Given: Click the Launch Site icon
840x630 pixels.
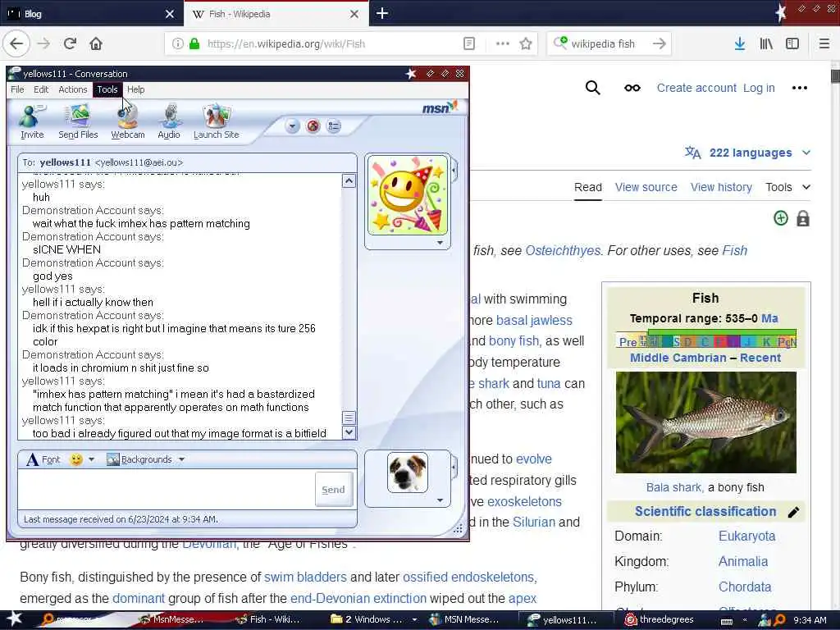Looking at the screenshot, I should 217,121.
